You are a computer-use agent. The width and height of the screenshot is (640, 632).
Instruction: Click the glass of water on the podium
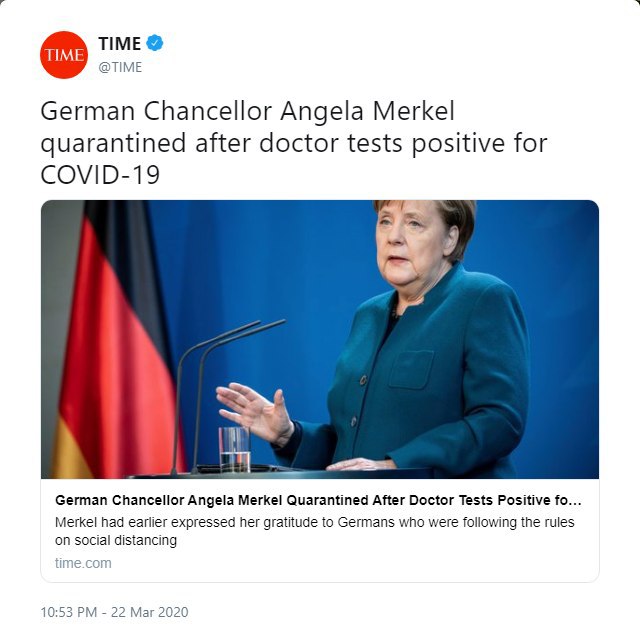coord(233,448)
